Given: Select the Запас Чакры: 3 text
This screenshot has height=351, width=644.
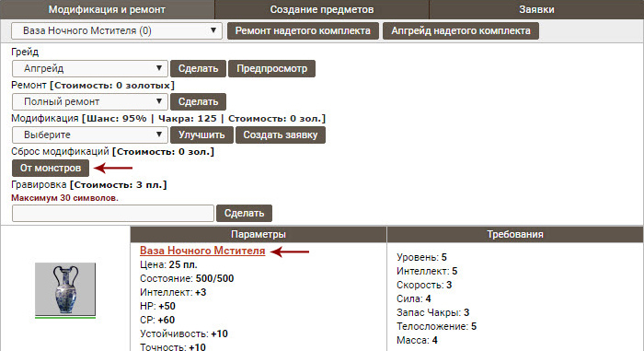Looking at the screenshot, I should click(433, 312).
